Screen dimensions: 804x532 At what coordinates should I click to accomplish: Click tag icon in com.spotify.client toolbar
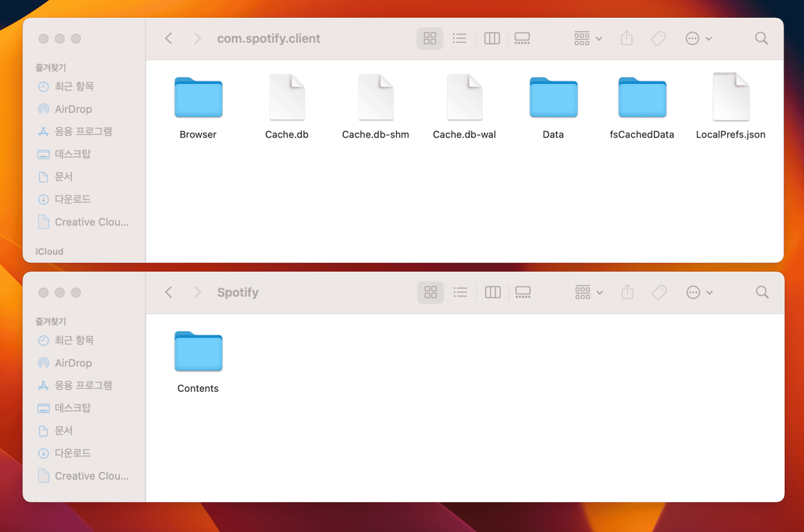click(x=659, y=38)
